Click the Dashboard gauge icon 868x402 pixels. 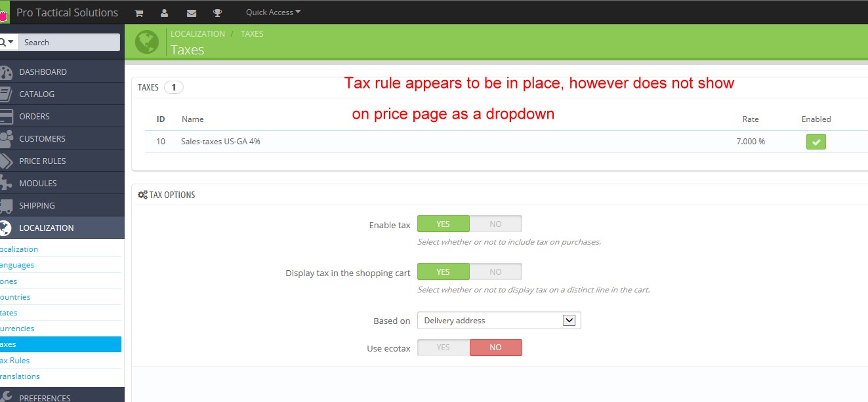coord(6,72)
